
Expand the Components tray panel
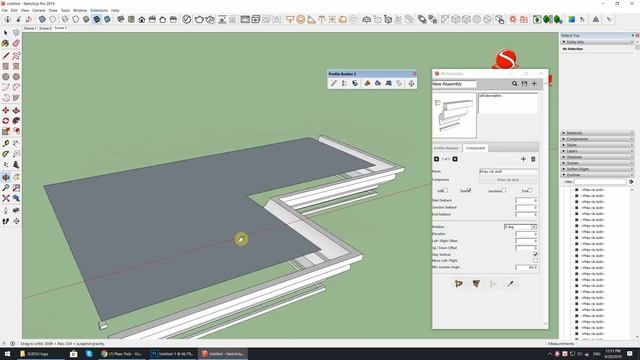597,139
